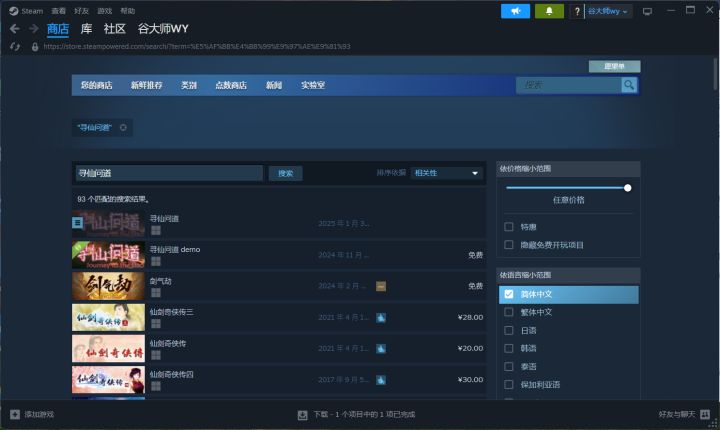Open the 您的商店 store menu
This screenshot has height=430, width=720.
[96, 85]
